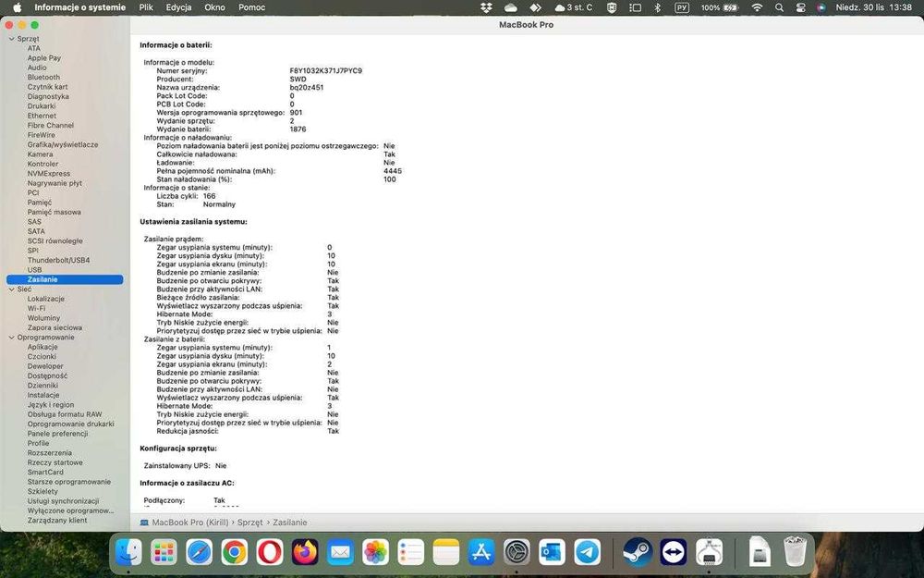This screenshot has height=578, width=924.
Task: Select Thunderbolt/USB4 in the sidebar
Action: [x=58, y=260]
